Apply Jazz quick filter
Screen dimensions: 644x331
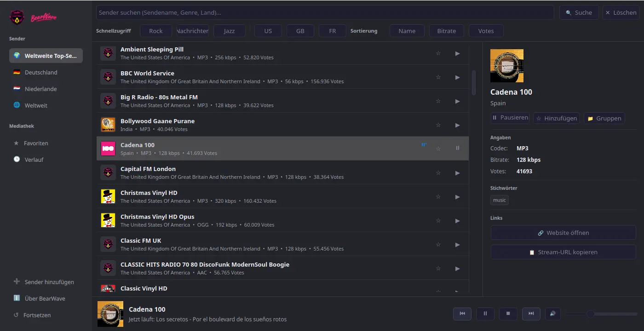tap(229, 31)
